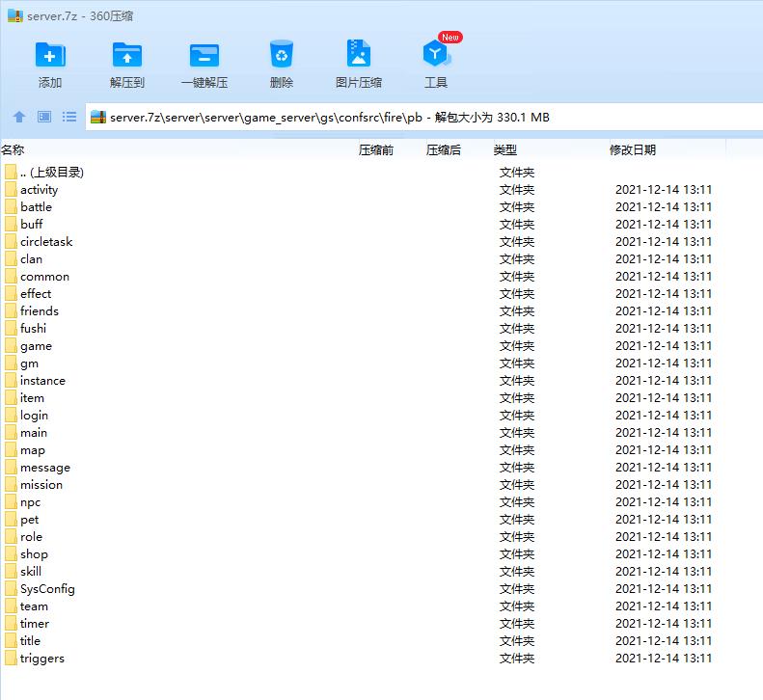This screenshot has width=763, height=700.
Task: Click the Add (添加) archive icon
Action: (50, 55)
